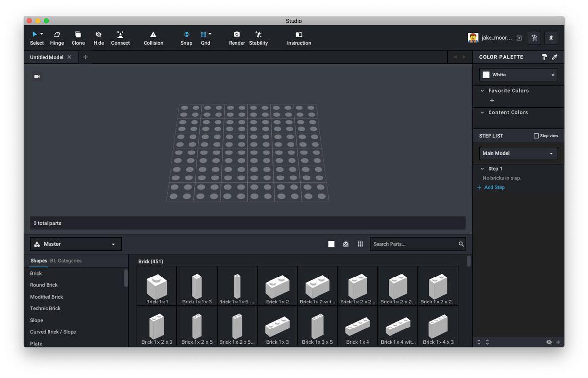
Task: Click the Clone tool icon
Action: (78, 38)
